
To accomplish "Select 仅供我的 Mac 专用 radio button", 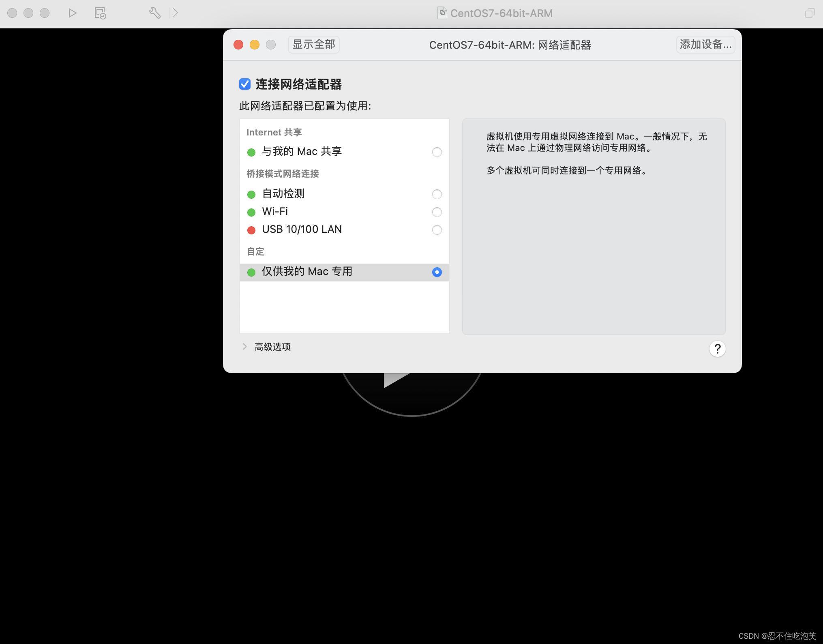I will click(x=437, y=272).
